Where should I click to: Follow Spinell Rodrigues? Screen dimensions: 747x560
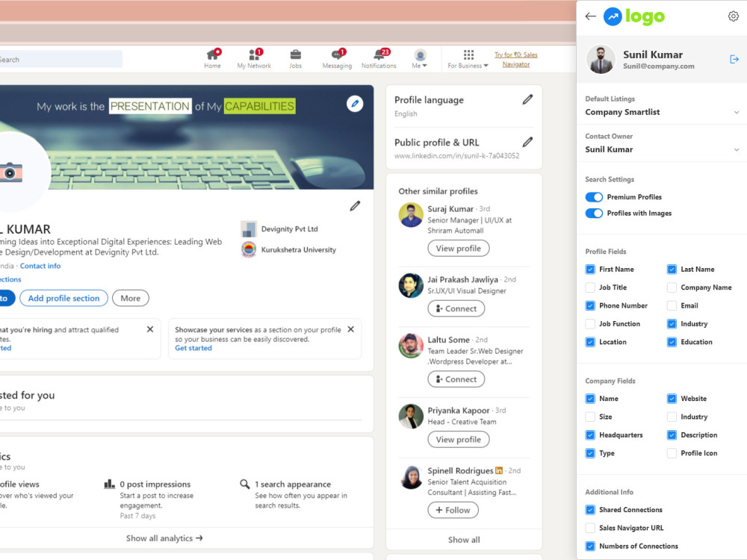(453, 510)
